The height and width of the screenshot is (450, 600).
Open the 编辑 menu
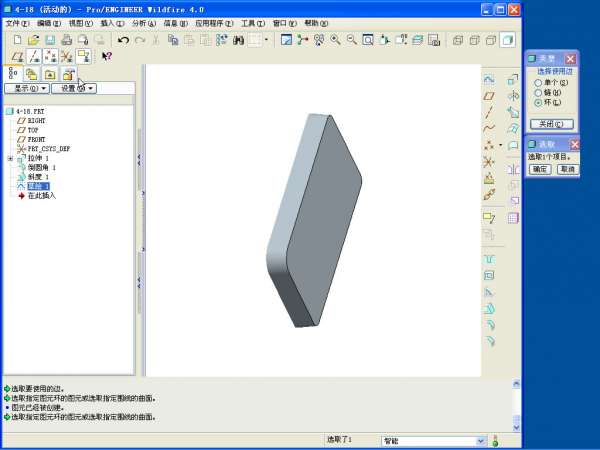tap(49, 23)
